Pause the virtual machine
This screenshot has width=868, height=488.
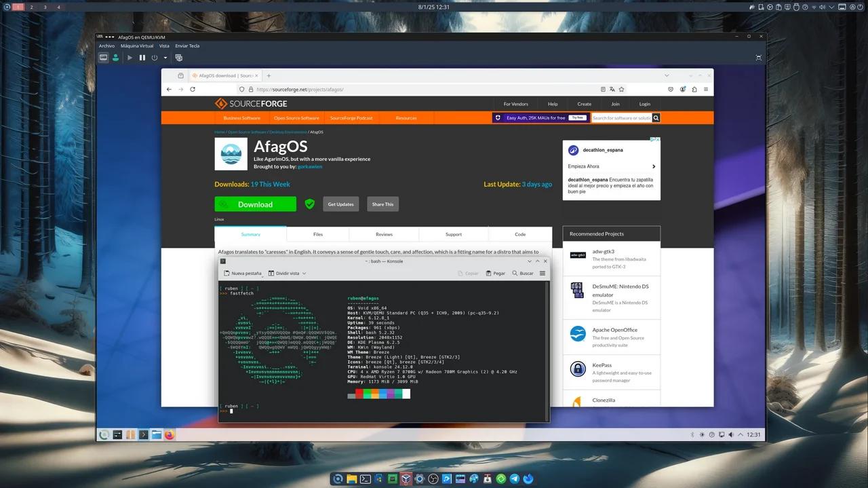tap(142, 58)
